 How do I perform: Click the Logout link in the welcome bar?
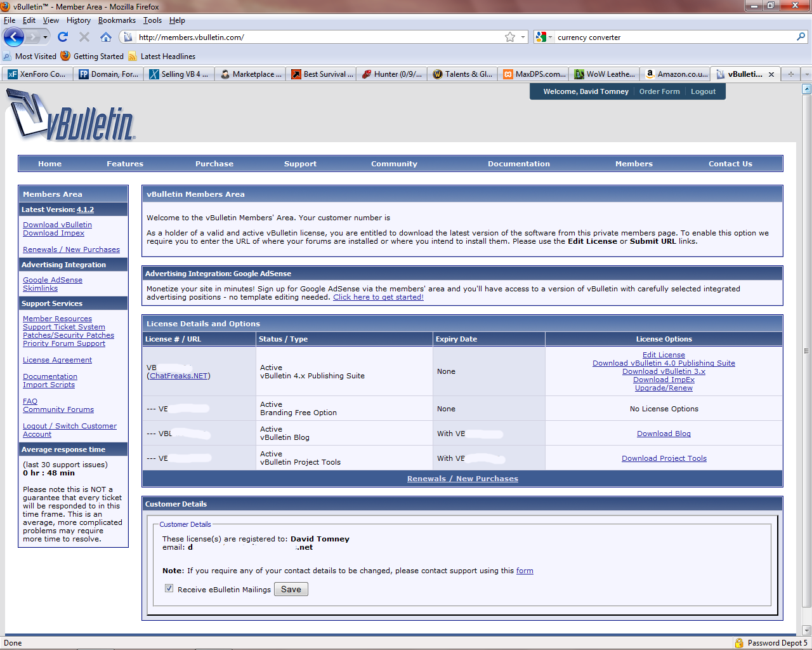pos(703,91)
